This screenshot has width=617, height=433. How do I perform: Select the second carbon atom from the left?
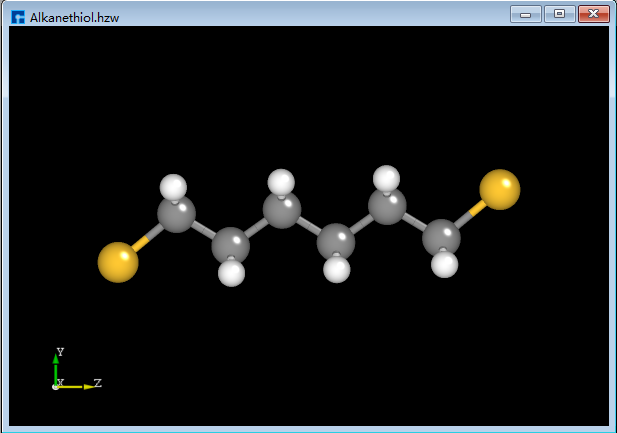(x=230, y=244)
